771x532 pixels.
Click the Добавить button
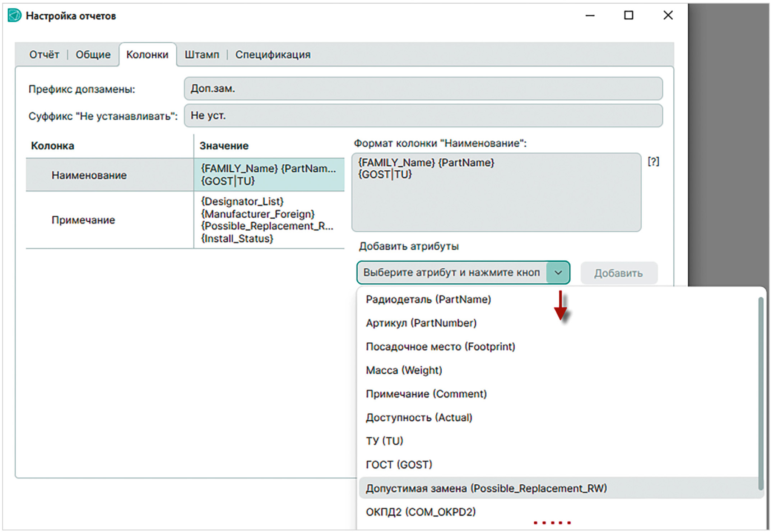point(618,273)
